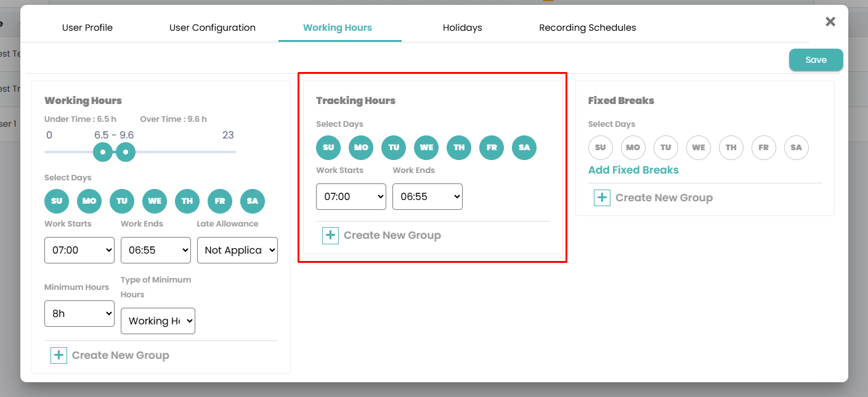Close the dialog with the X
Screen dimensions: 868x397
click(830, 22)
